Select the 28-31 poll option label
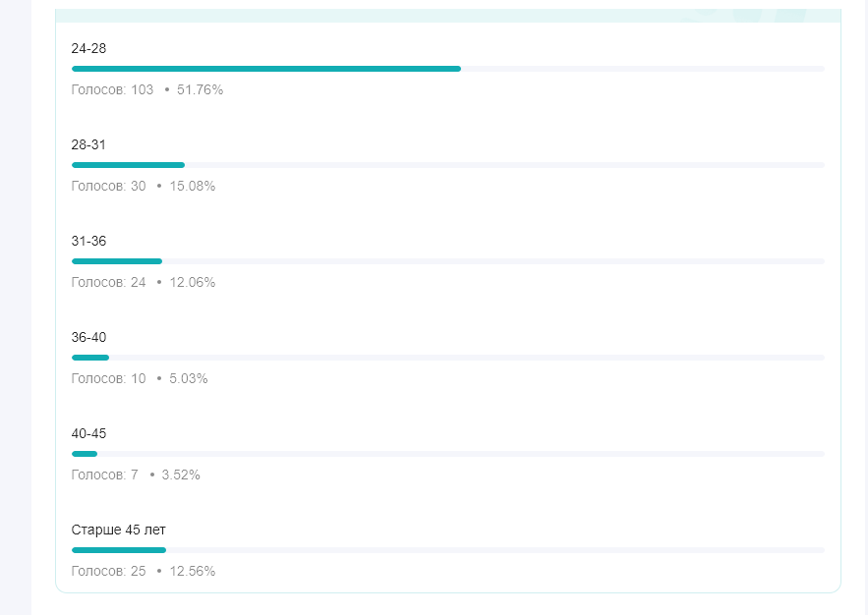 [88, 144]
